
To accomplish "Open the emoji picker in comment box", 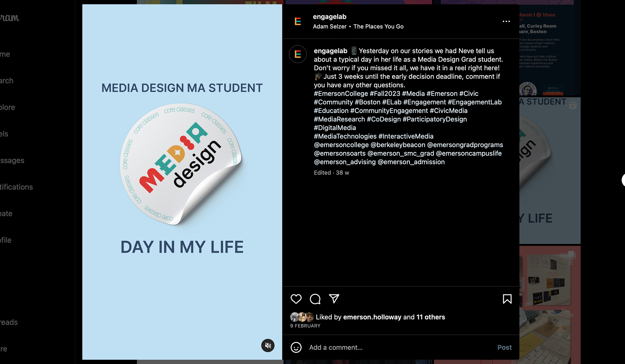I will 296,347.
